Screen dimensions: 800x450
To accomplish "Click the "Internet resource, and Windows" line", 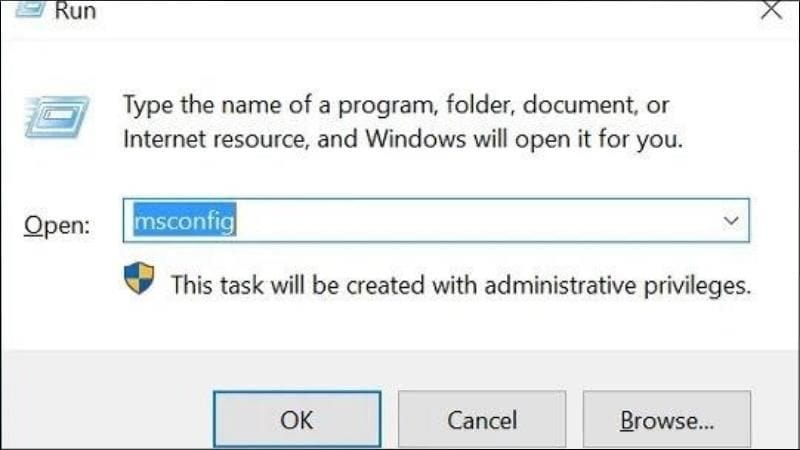I will pos(402,140).
